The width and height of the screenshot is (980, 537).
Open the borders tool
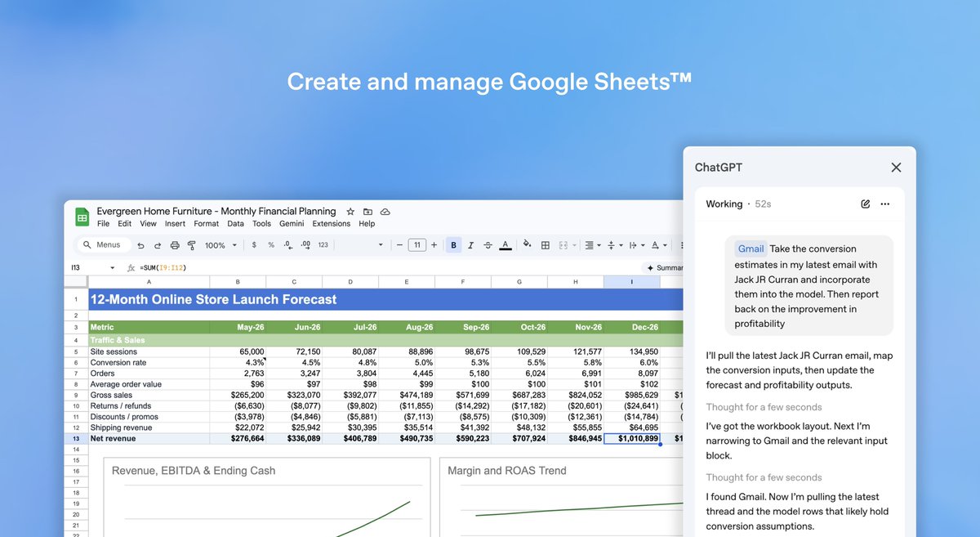pos(546,245)
